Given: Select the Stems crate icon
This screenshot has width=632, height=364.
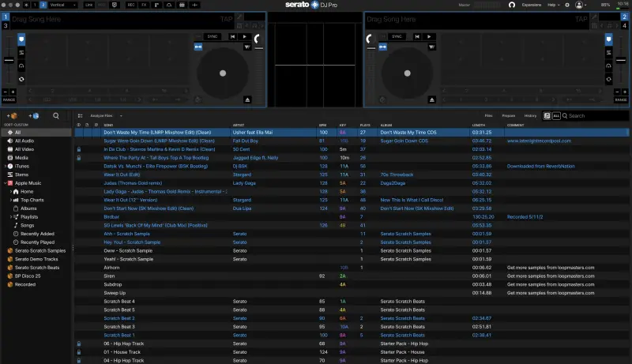Looking at the screenshot, I should coord(10,174).
